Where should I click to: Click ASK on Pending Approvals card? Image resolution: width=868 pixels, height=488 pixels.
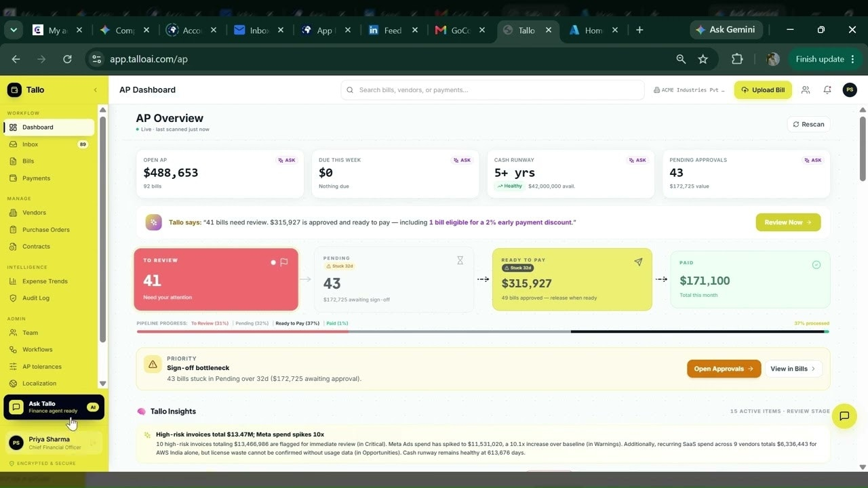(812, 161)
